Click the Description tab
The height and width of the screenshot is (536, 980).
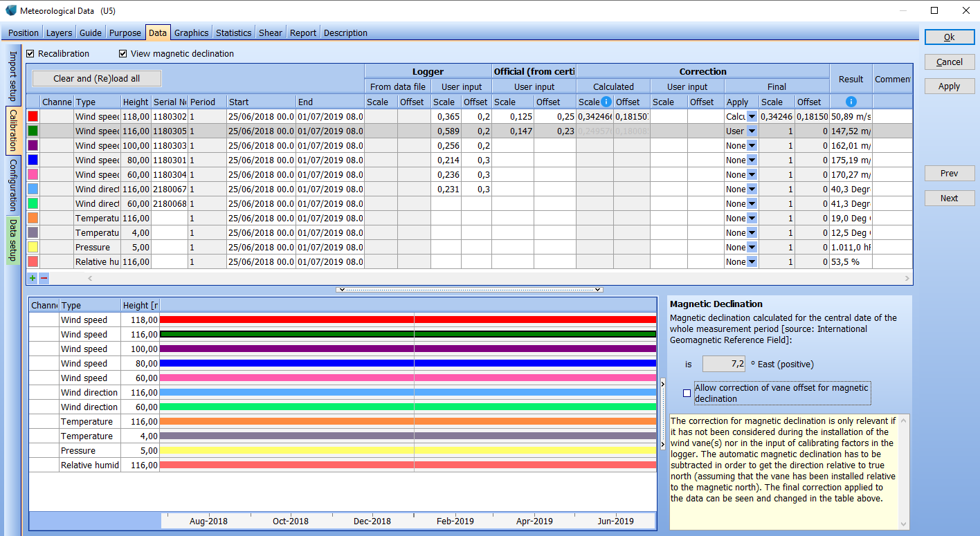(345, 33)
